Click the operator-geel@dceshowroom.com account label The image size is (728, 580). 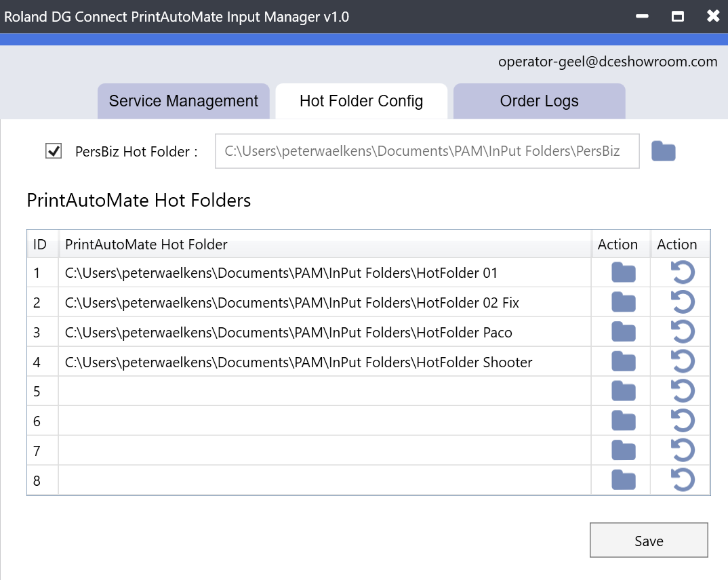[608, 62]
